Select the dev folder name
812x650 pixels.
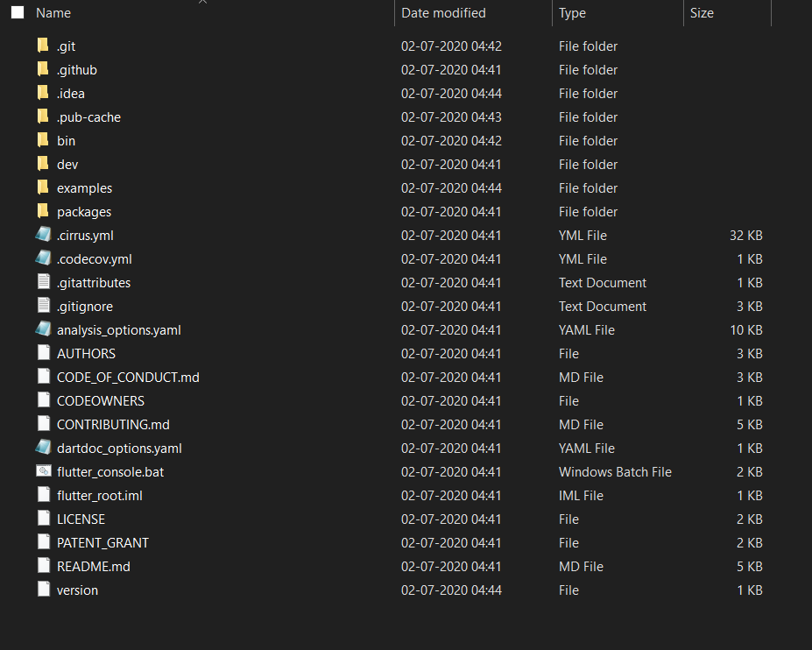click(67, 165)
